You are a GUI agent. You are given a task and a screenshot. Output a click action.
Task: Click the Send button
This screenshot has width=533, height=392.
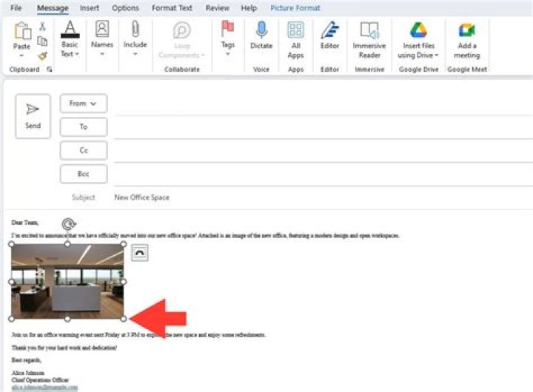33,115
